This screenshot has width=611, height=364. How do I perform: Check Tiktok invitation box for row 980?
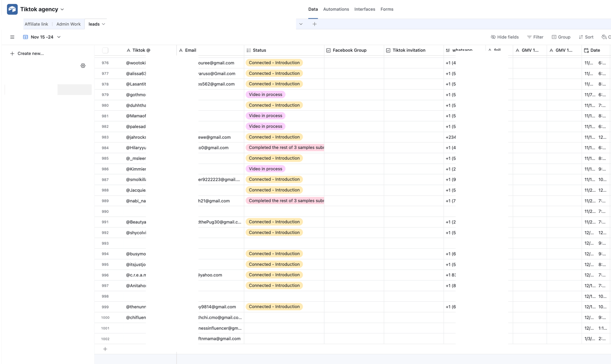413,105
